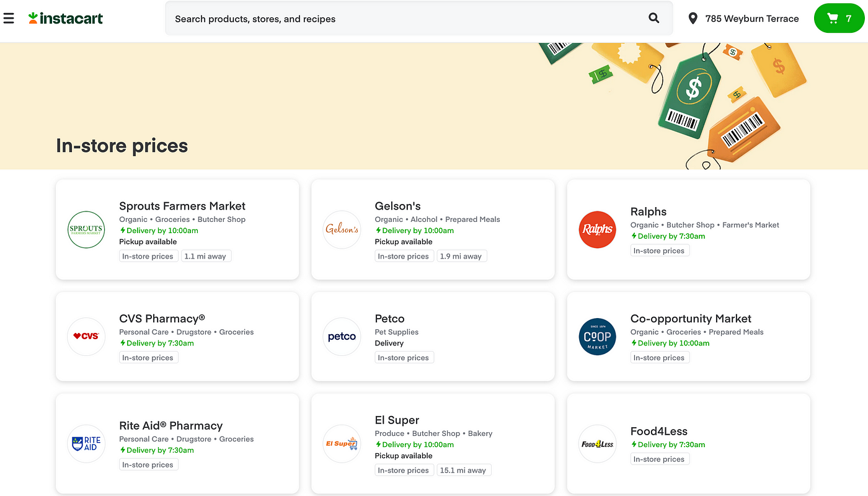This screenshot has height=496, width=868.
Task: Click Food4Less 'Delivery by 7:30am' text
Action: pos(668,445)
